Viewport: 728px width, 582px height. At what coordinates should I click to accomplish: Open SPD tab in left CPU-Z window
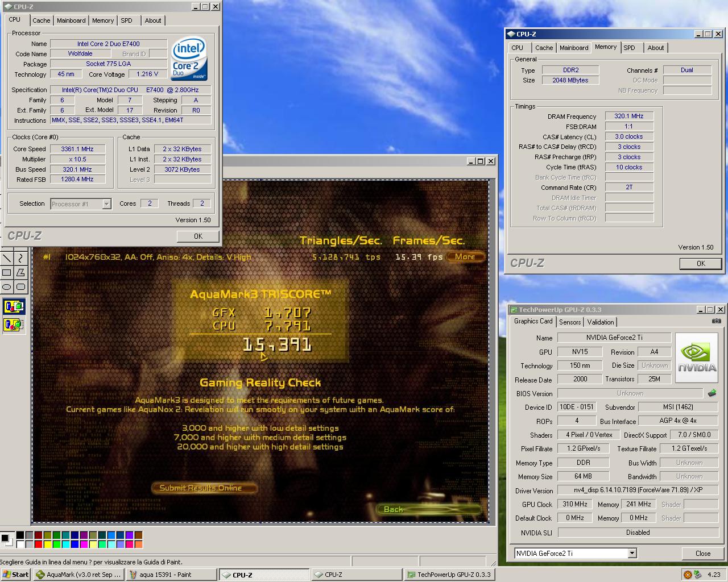(126, 20)
